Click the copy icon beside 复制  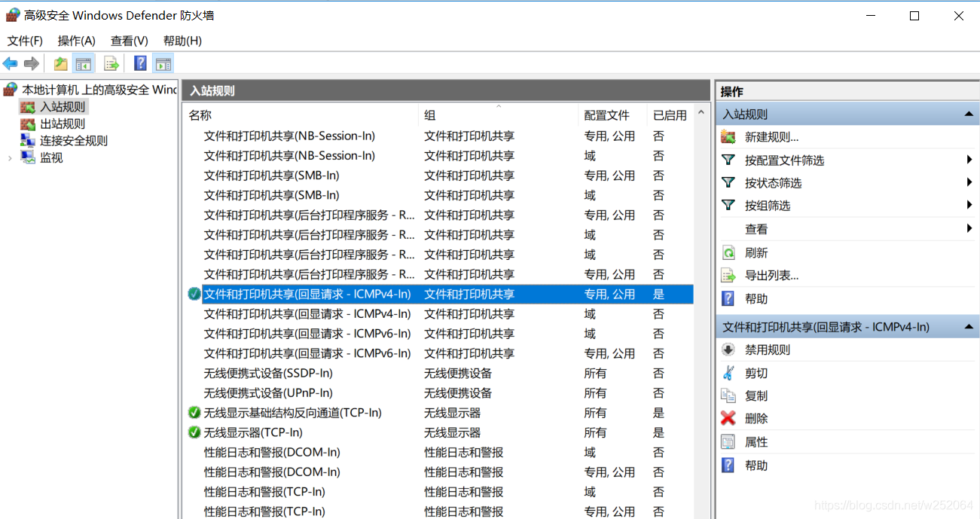[728, 395]
